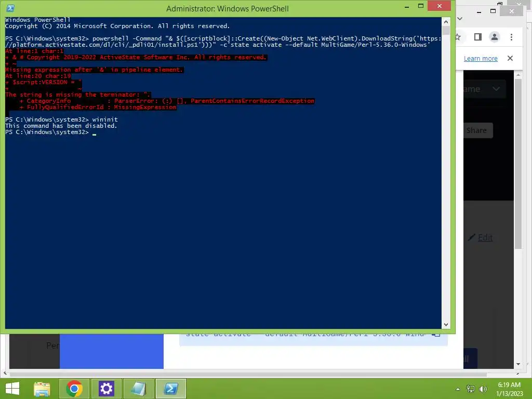Click the Copyright 2014 Microsoft line
The image size is (532, 399).
tap(117, 26)
